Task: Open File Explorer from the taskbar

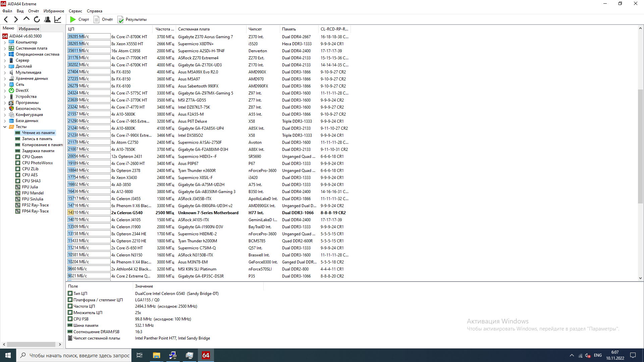Action: (x=156, y=355)
